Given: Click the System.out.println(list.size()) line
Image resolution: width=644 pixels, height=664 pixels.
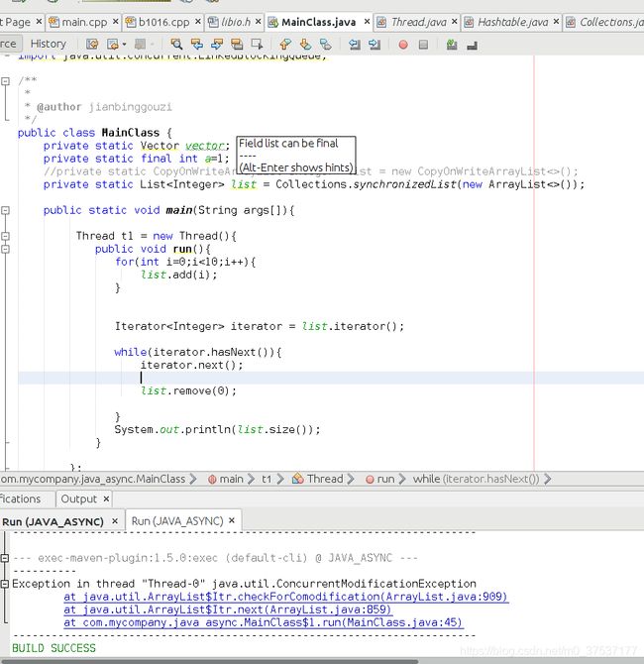Looking at the screenshot, I should point(217,430).
